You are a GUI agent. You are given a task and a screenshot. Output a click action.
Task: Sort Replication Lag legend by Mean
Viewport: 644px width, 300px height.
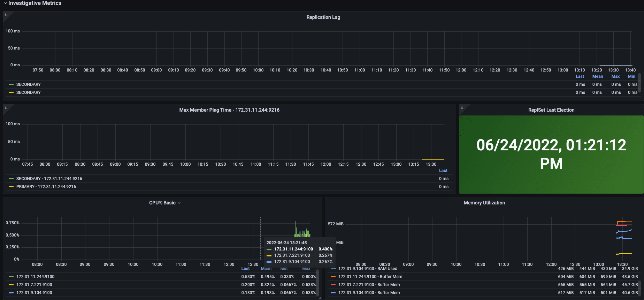[597, 76]
